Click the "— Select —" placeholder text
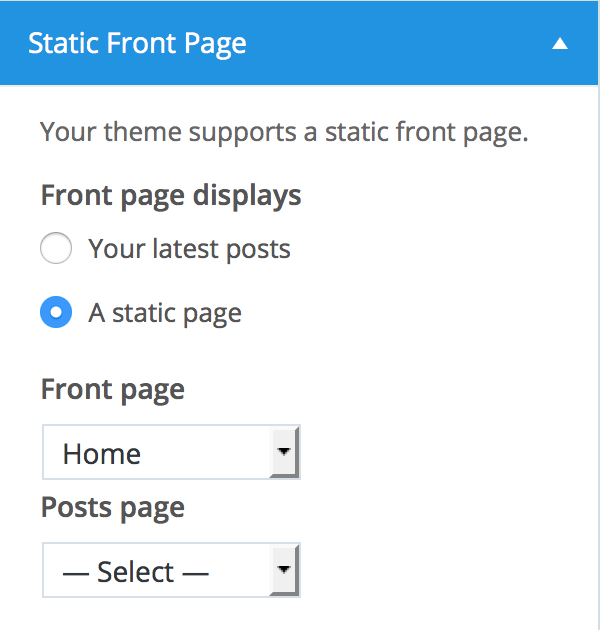This screenshot has width=600, height=630. pos(135,572)
